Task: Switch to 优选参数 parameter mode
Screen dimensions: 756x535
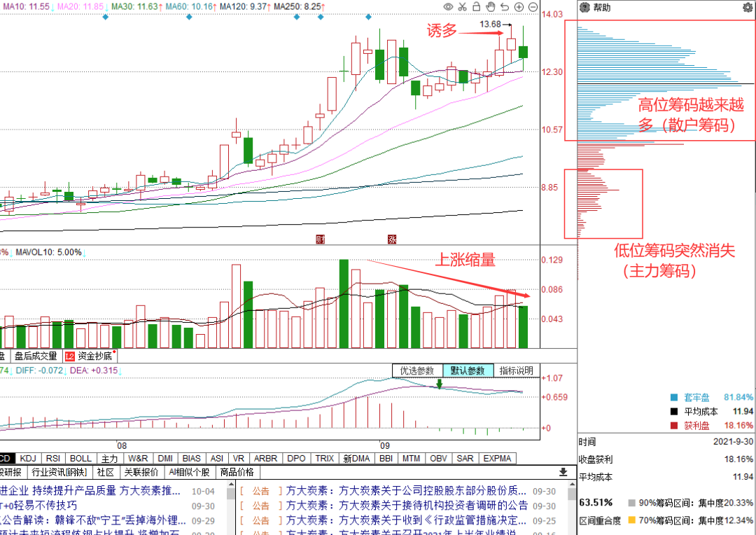Action: 416,370
